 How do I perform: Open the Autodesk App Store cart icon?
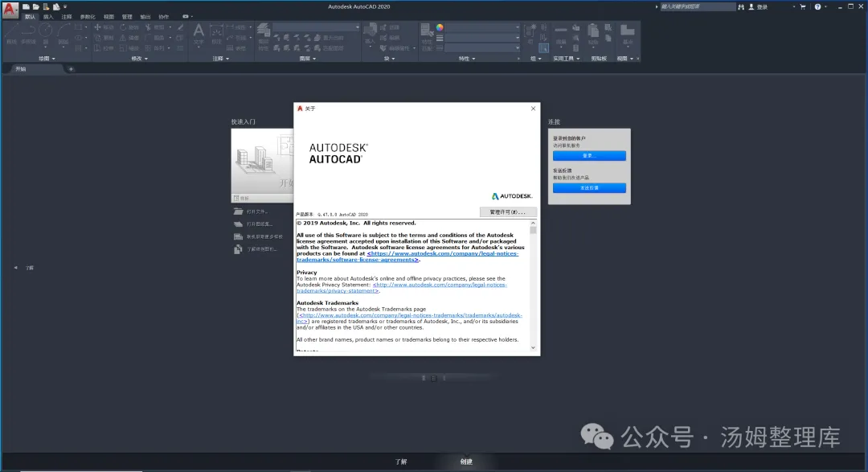pyautogui.click(x=803, y=6)
